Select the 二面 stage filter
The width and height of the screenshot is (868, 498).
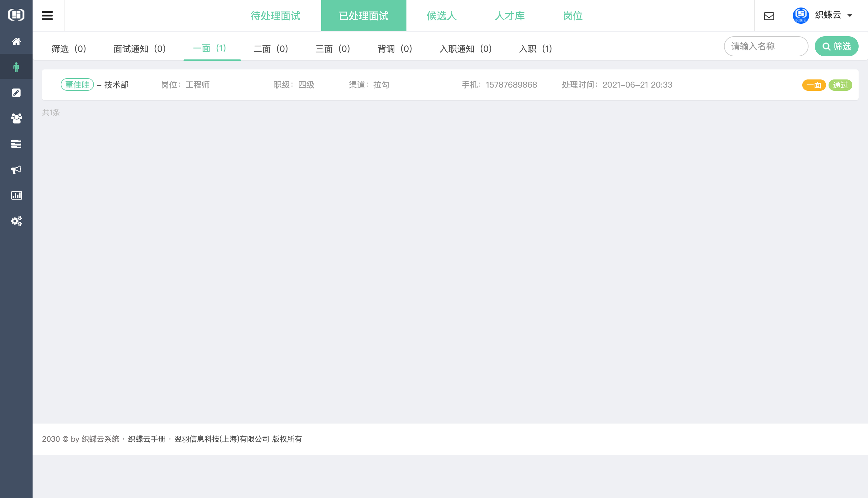[x=271, y=48]
